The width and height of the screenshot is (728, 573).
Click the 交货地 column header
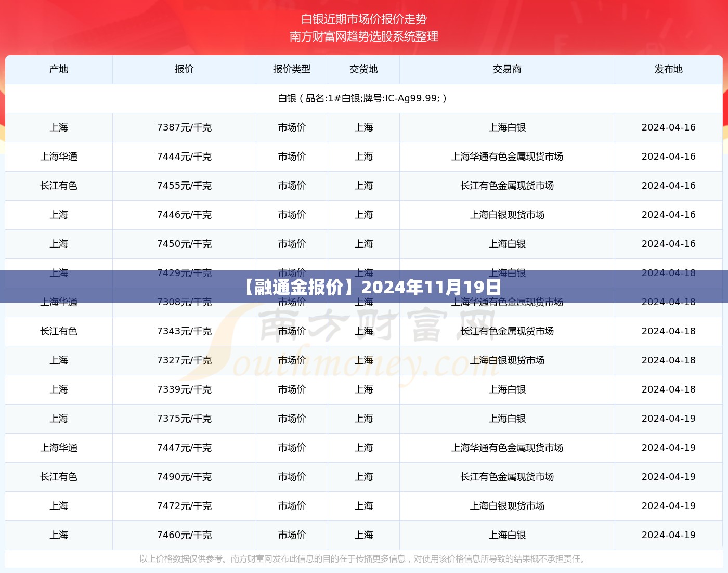[x=363, y=69]
